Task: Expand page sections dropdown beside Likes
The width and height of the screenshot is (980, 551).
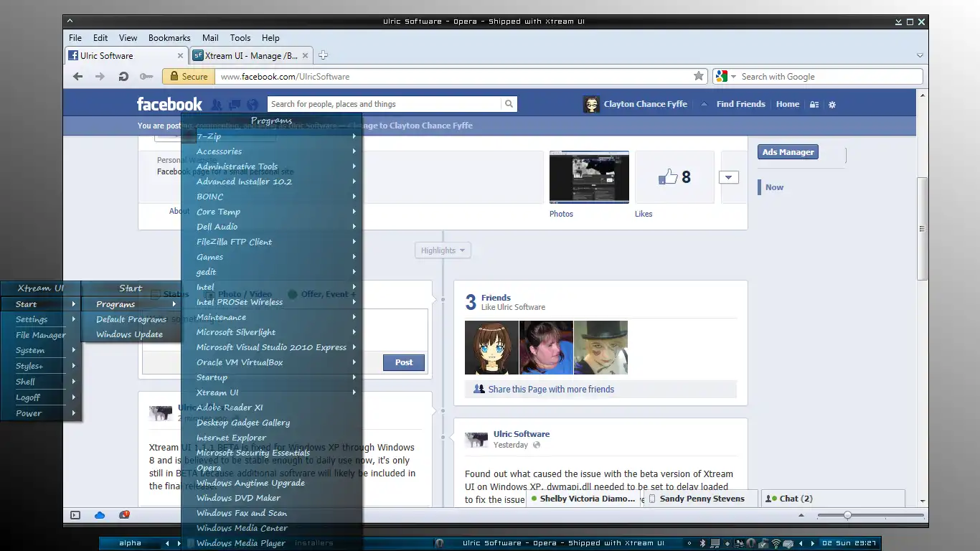Action: click(x=729, y=177)
